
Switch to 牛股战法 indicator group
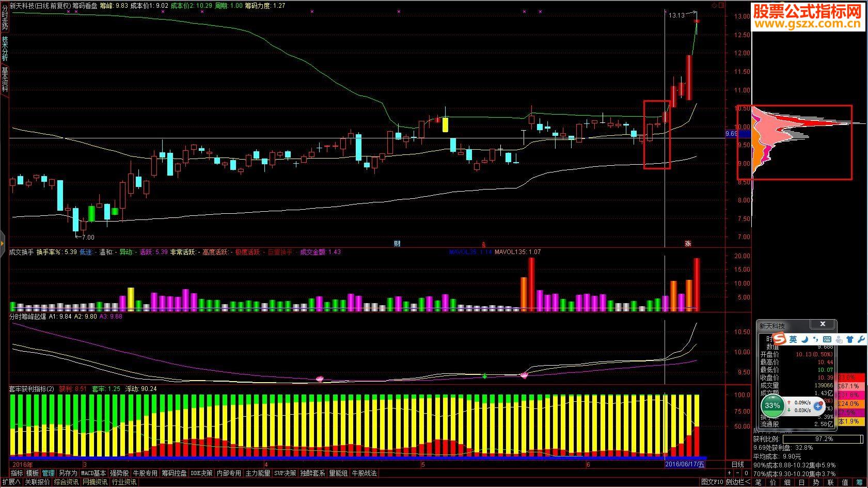(364, 473)
